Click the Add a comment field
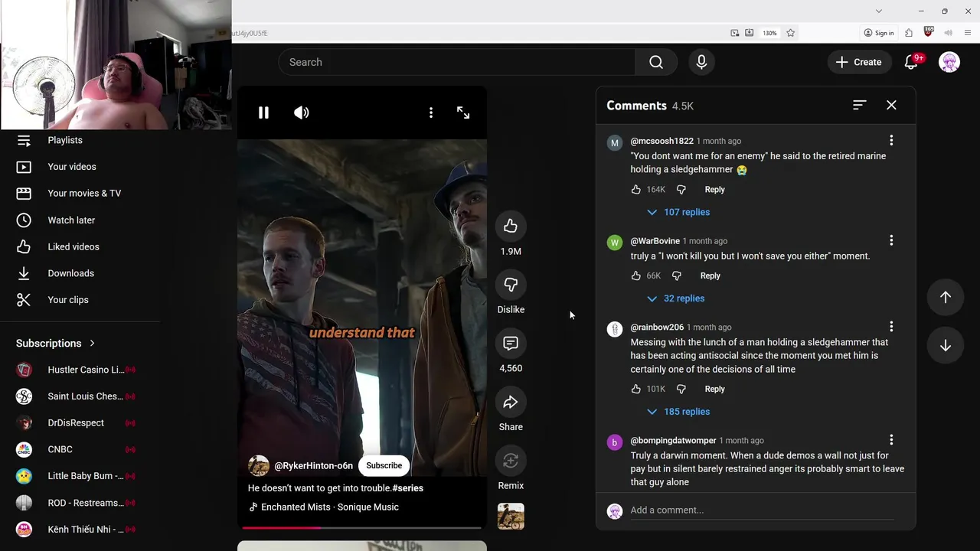The width and height of the screenshot is (980, 551). click(762, 510)
